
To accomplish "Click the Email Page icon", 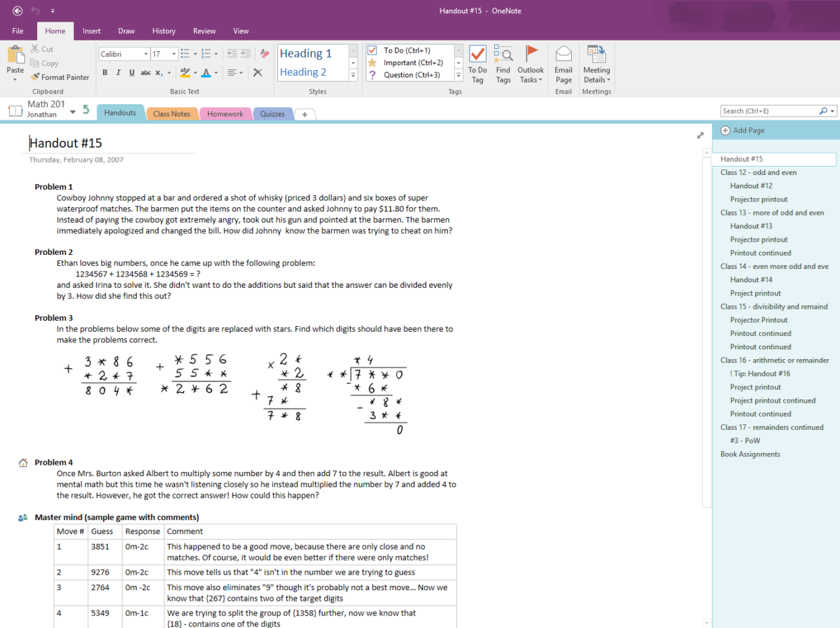I will 563,63.
